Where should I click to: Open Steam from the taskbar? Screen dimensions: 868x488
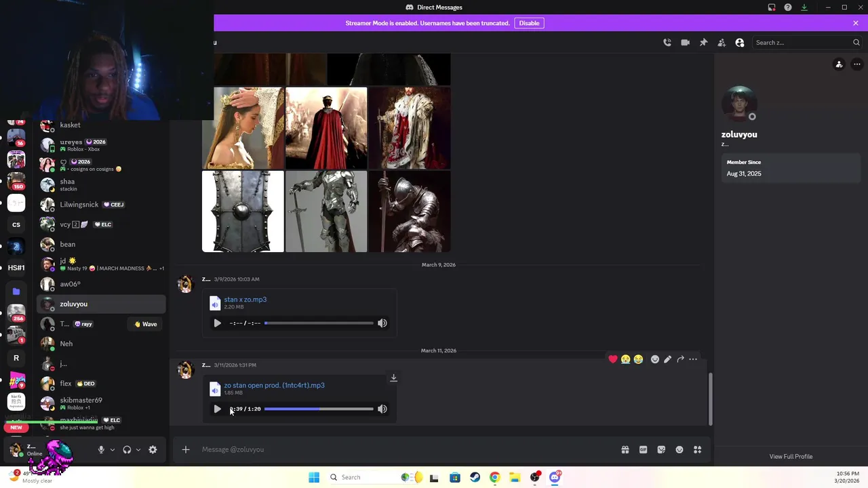point(475,477)
